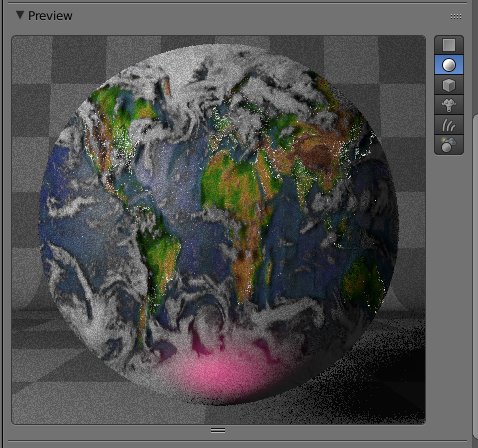Click the preview resize handle below the render

pyautogui.click(x=218, y=431)
